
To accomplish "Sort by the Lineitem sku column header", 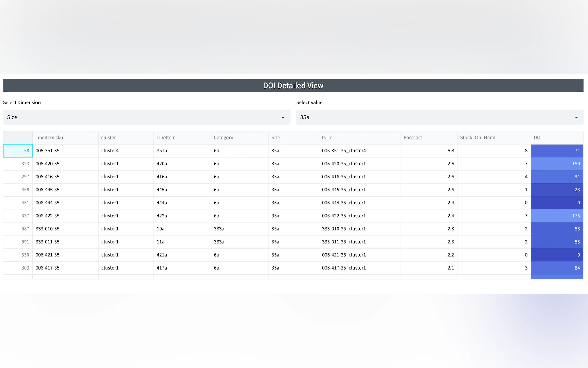I will (x=49, y=137).
